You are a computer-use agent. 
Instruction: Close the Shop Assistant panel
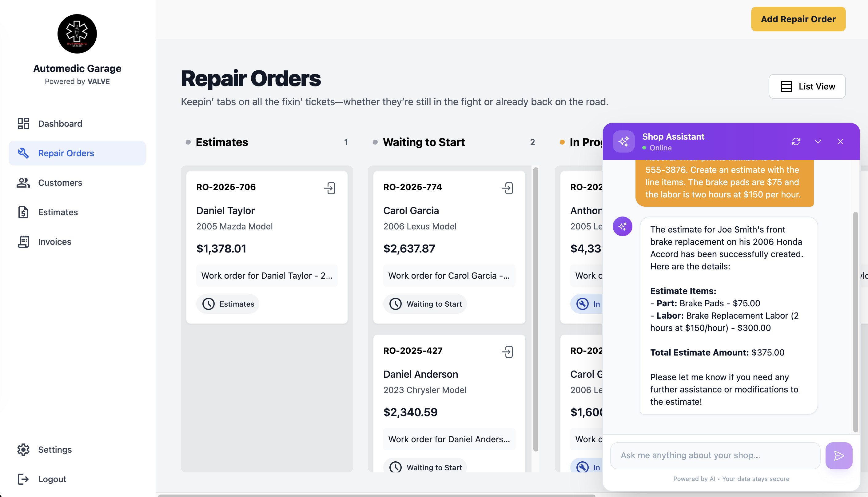(840, 142)
